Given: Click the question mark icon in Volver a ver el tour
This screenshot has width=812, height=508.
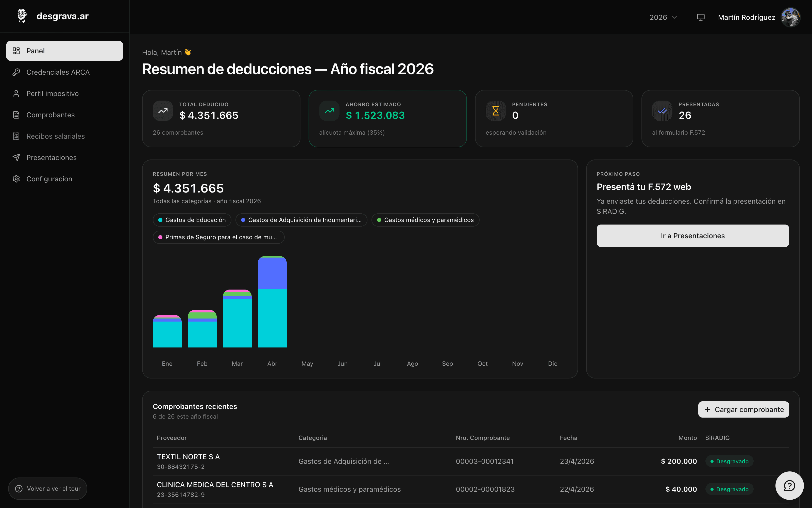Looking at the screenshot, I should 19,488.
